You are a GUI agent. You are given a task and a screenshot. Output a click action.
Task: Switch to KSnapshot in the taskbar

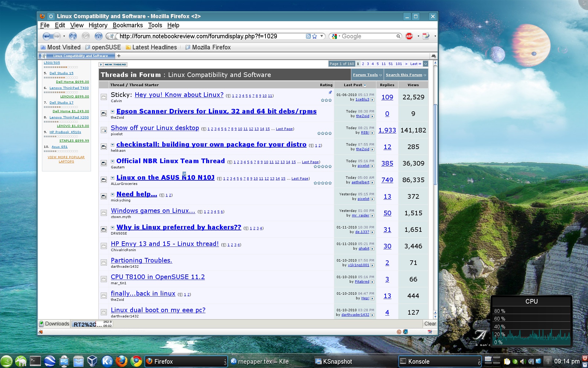pyautogui.click(x=355, y=362)
